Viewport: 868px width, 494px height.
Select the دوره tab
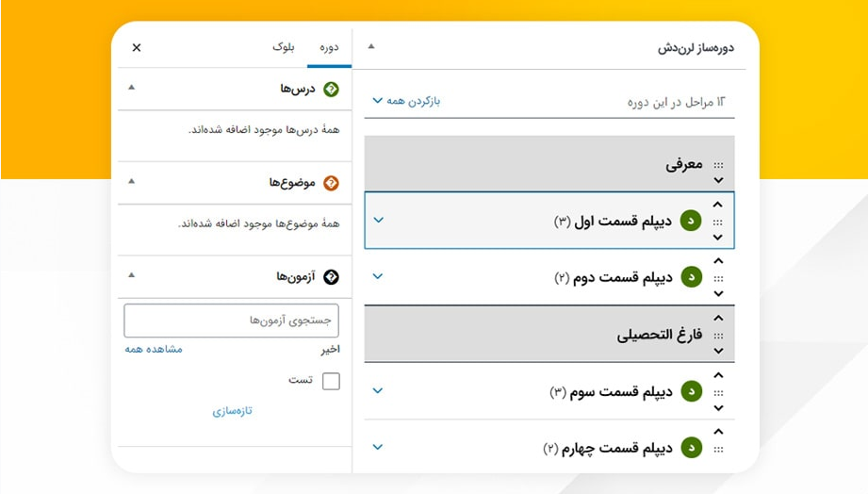[329, 48]
